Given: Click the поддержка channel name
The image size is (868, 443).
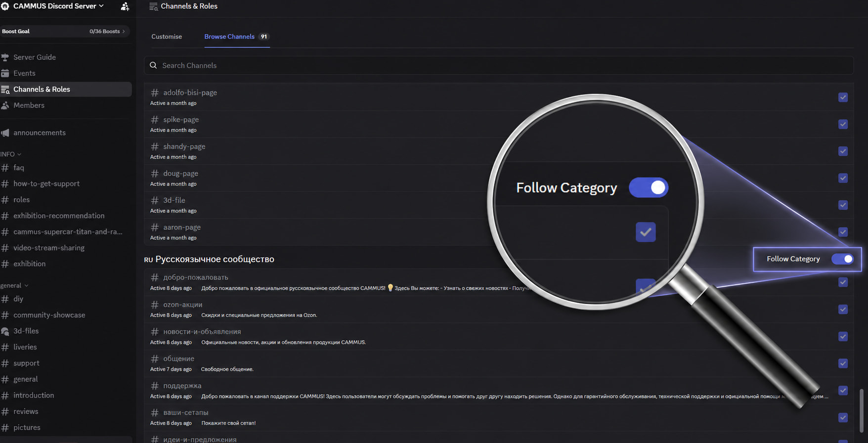Looking at the screenshot, I should 182,386.
